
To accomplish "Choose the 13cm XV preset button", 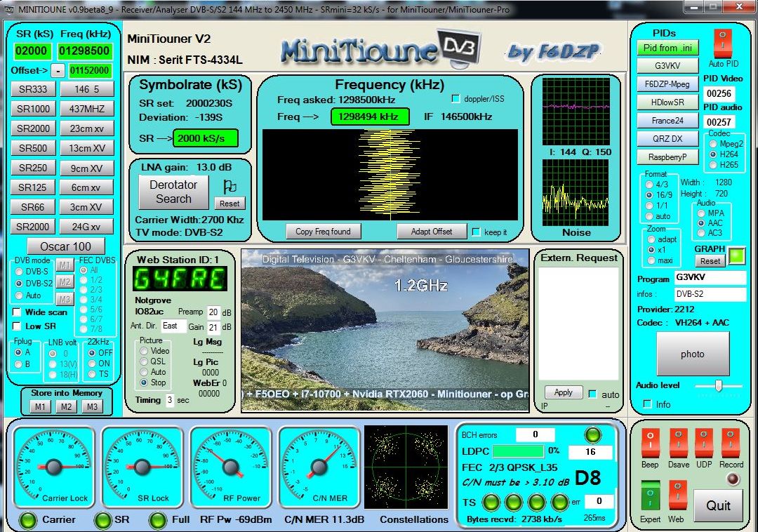I will (x=87, y=148).
